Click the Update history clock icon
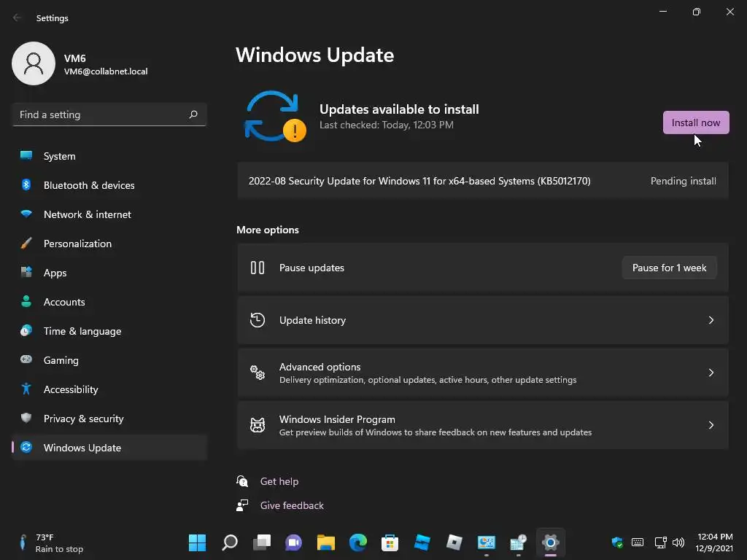The height and width of the screenshot is (560, 747). point(258,320)
